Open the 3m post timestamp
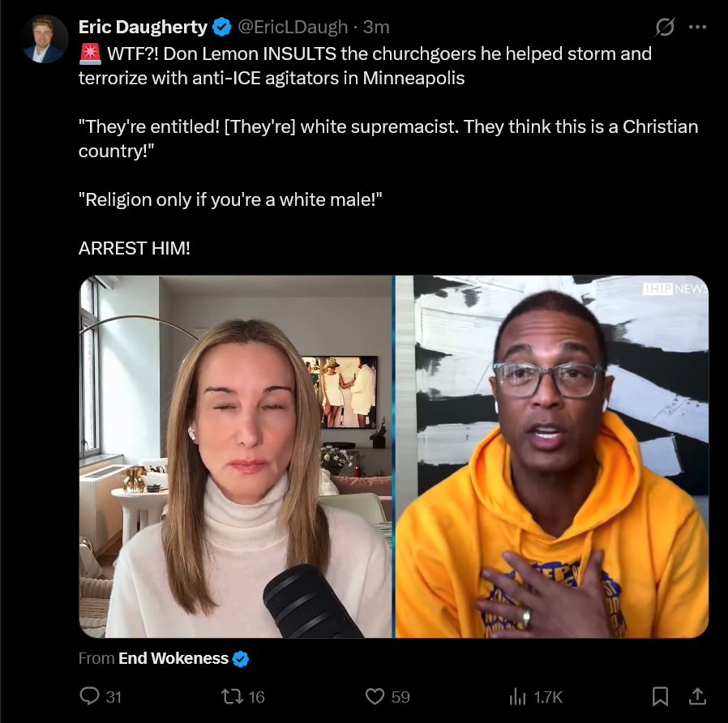Image resolution: width=728 pixels, height=723 pixels. (376, 27)
